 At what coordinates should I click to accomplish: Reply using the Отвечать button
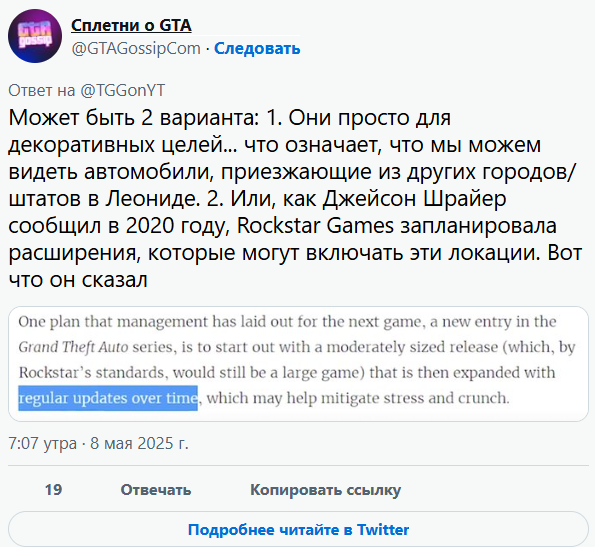click(156, 490)
